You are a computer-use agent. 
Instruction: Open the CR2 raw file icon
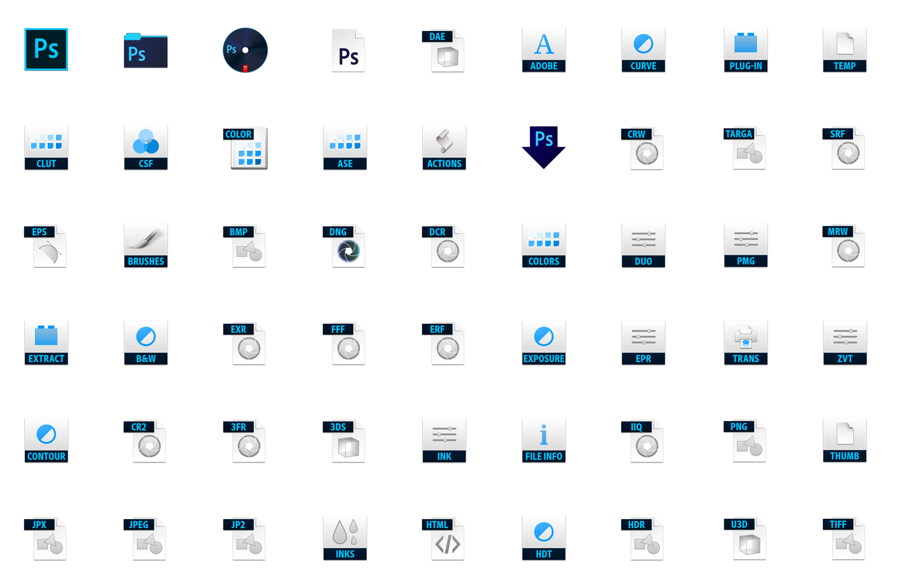coord(145,441)
